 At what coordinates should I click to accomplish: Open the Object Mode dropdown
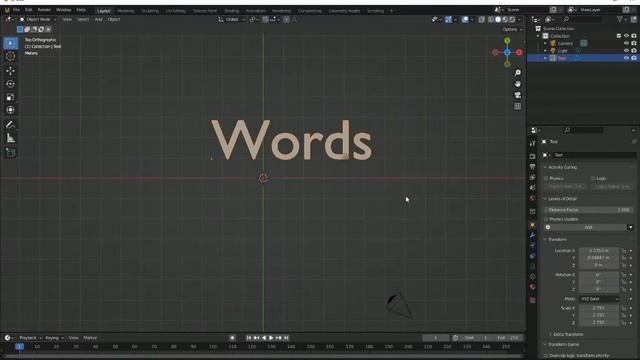38,19
